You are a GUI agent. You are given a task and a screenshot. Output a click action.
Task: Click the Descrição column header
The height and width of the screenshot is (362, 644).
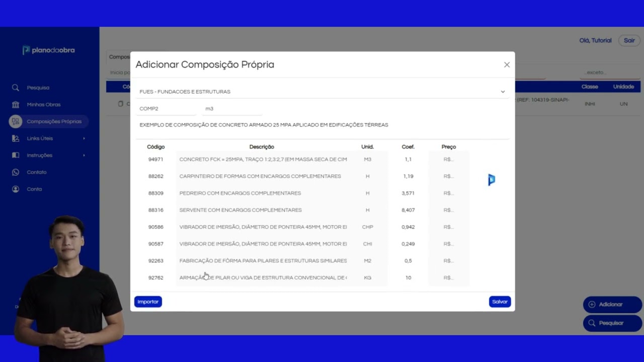262,147
